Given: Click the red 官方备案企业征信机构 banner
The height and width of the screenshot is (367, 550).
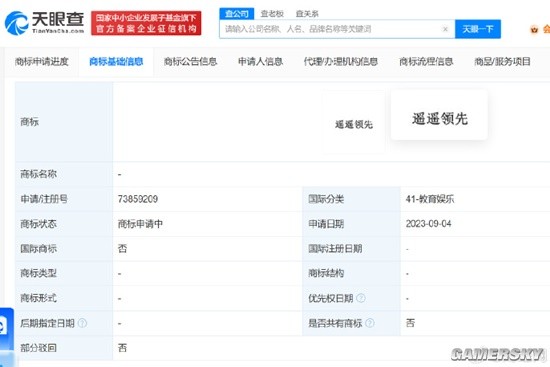Looking at the screenshot, I should (x=146, y=23).
